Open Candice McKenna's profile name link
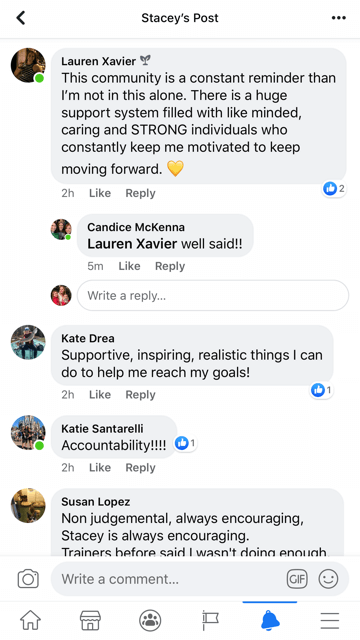Viewport: 360px width, 640px height. click(x=136, y=227)
